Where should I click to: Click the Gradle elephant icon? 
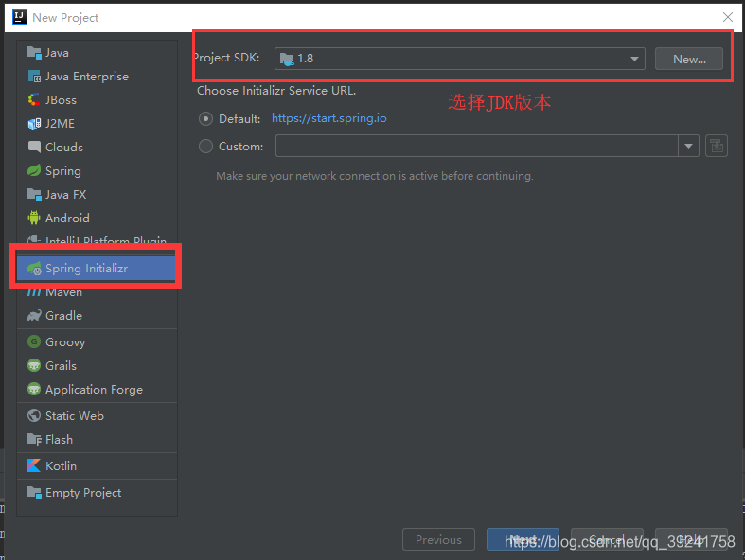coord(34,315)
